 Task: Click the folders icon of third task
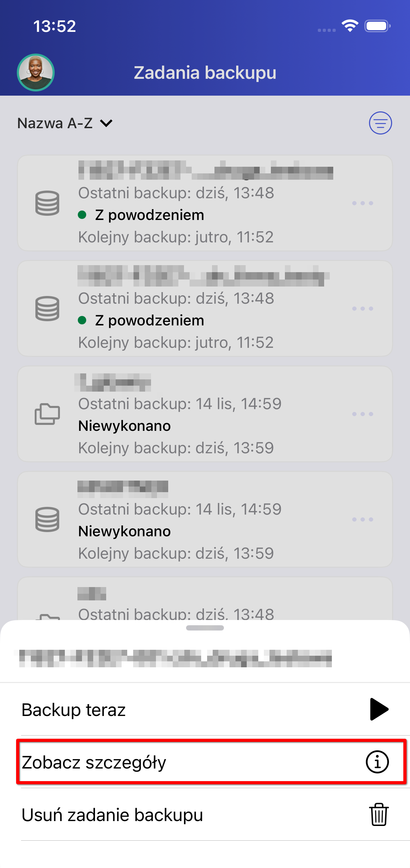(x=47, y=414)
